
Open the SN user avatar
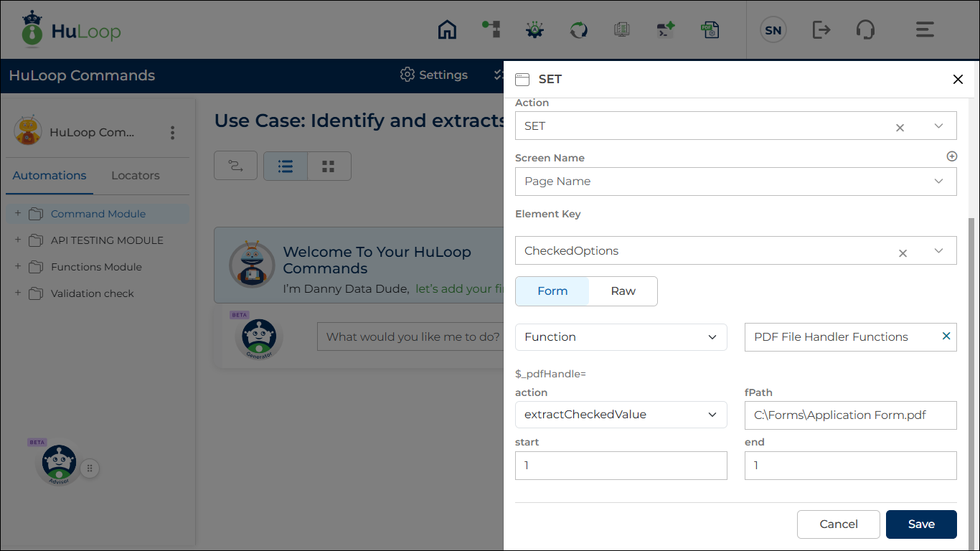tap(773, 30)
